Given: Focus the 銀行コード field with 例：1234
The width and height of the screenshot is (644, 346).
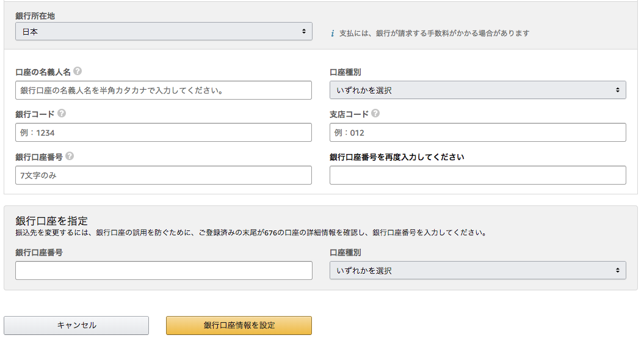Looking at the screenshot, I should (164, 133).
